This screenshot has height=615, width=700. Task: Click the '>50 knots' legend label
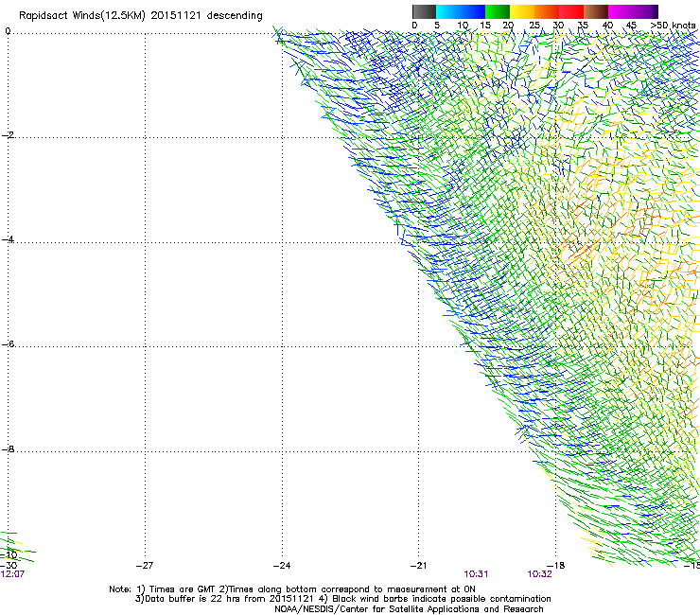673,25
